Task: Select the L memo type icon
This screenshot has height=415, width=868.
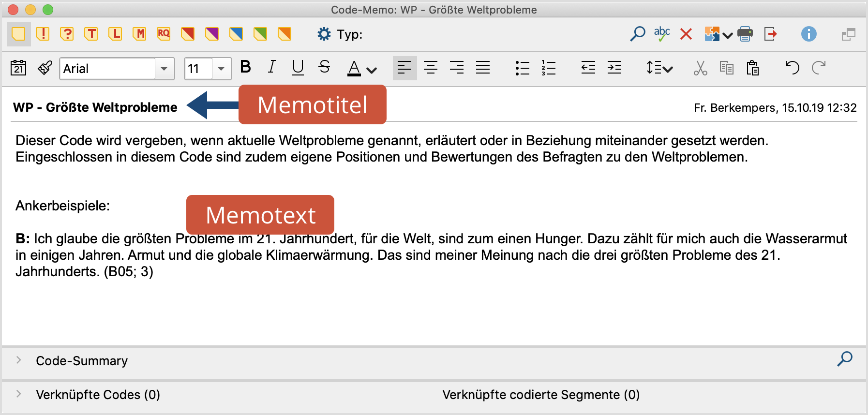Action: [115, 34]
